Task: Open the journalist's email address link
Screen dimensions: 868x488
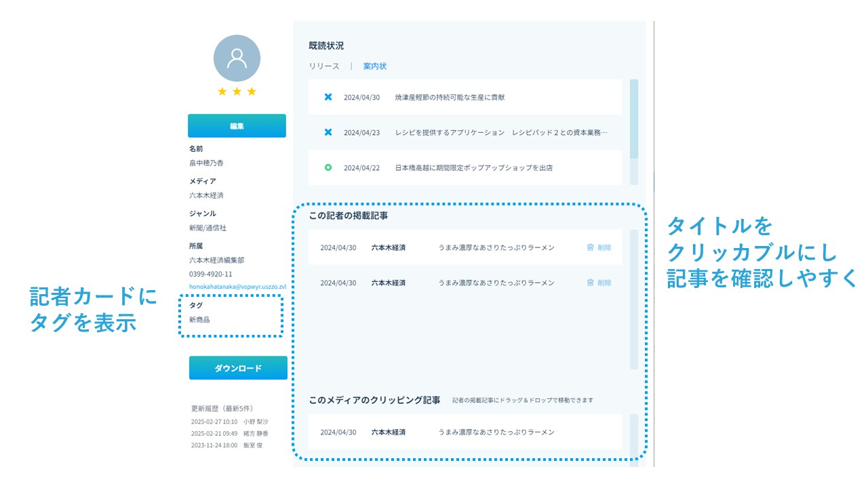Action: pos(237,287)
